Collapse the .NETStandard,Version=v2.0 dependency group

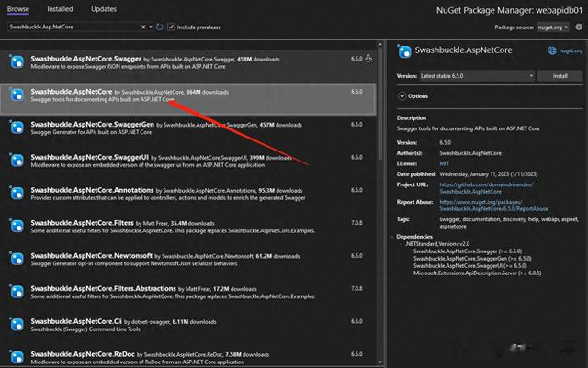(401, 244)
